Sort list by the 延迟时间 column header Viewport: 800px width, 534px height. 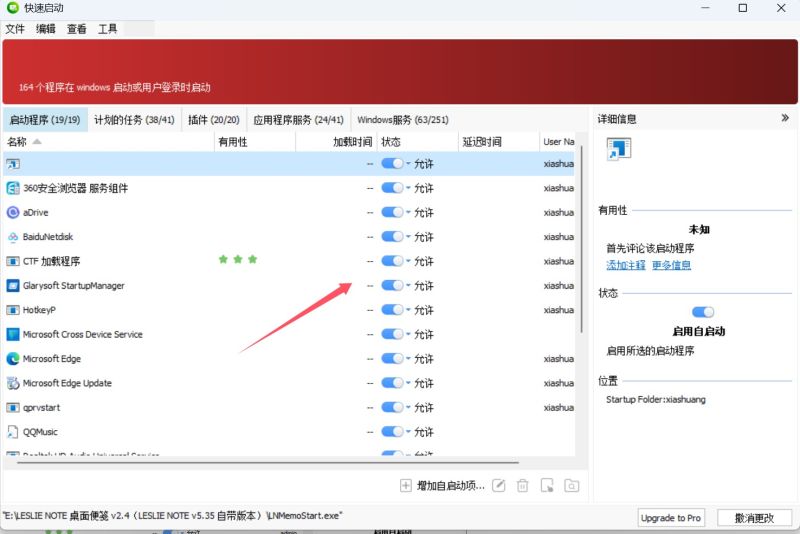498,142
